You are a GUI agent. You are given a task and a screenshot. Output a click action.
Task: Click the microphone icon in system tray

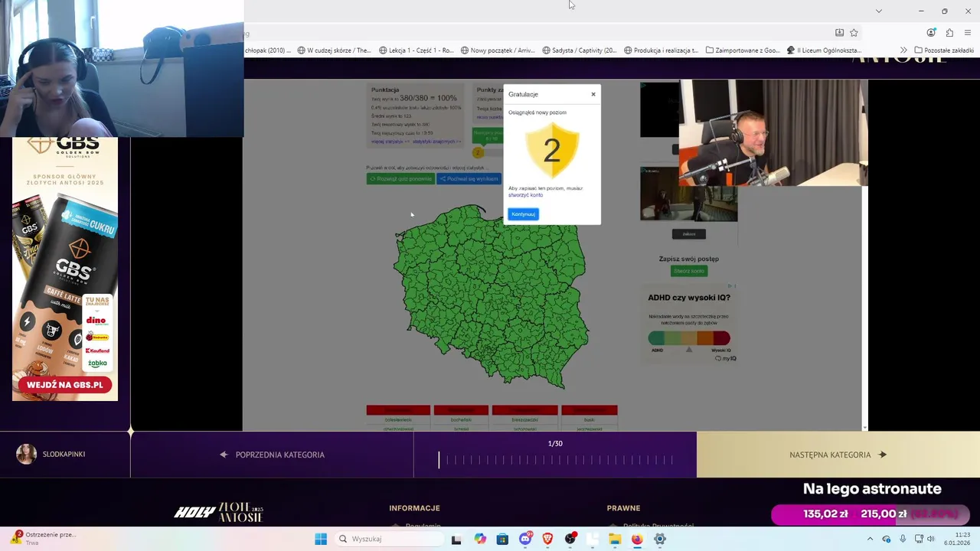coord(903,539)
